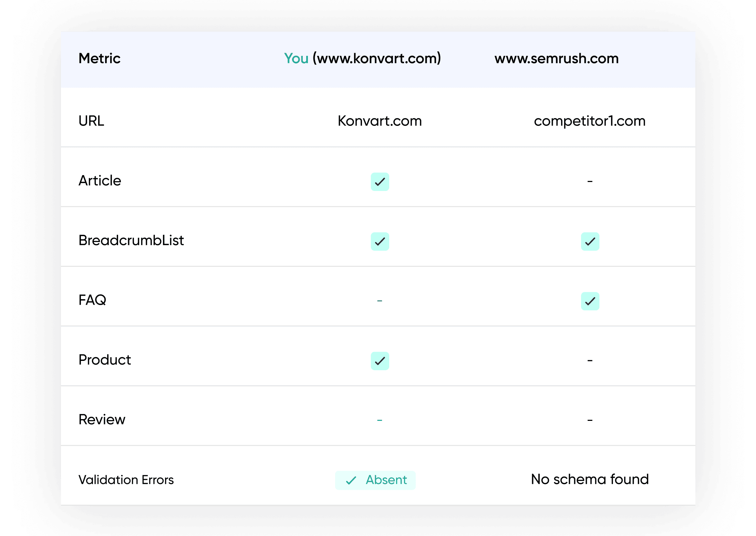Click the Article dash under semrush column

coord(590,181)
